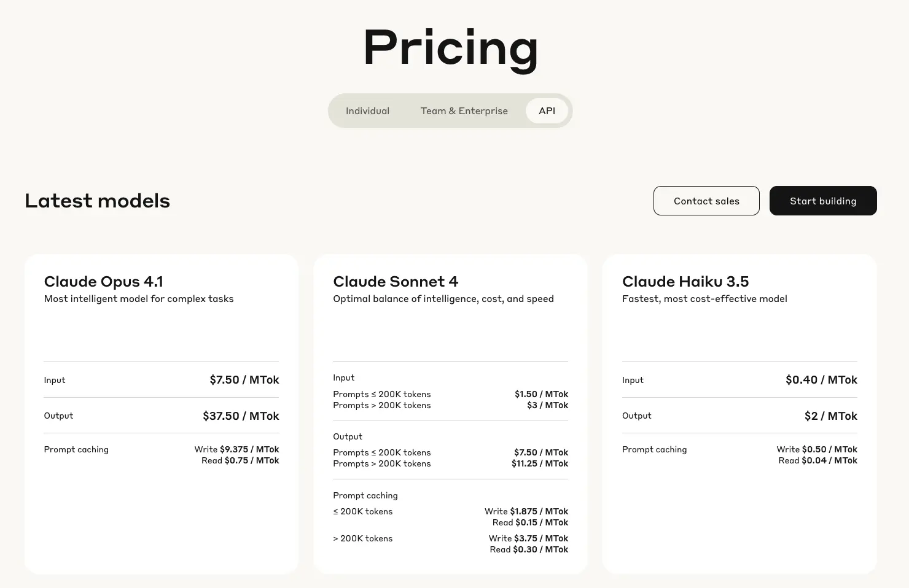
Task: Click Opus cache Read $0.75 / MTok
Action: pyautogui.click(x=240, y=460)
